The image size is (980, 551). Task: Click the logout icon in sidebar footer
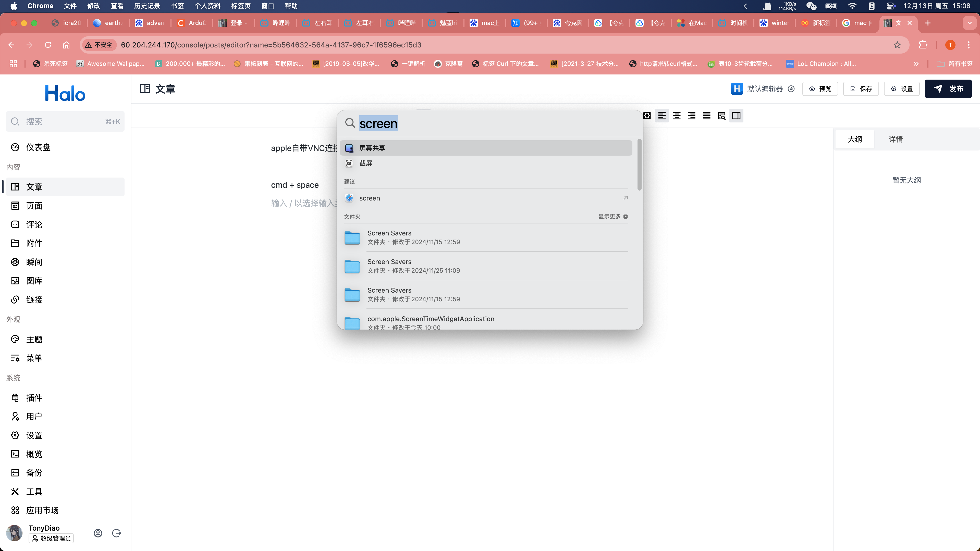pos(117,533)
